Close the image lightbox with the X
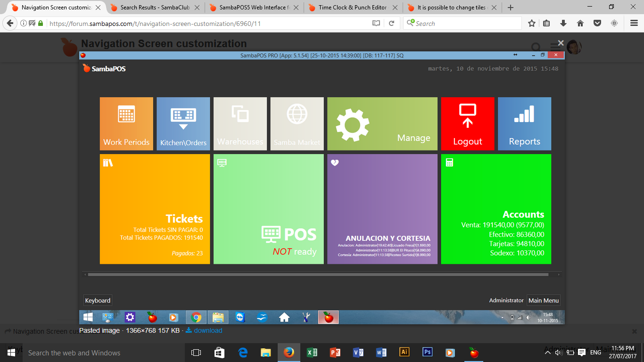The image size is (644, 362). tap(561, 43)
